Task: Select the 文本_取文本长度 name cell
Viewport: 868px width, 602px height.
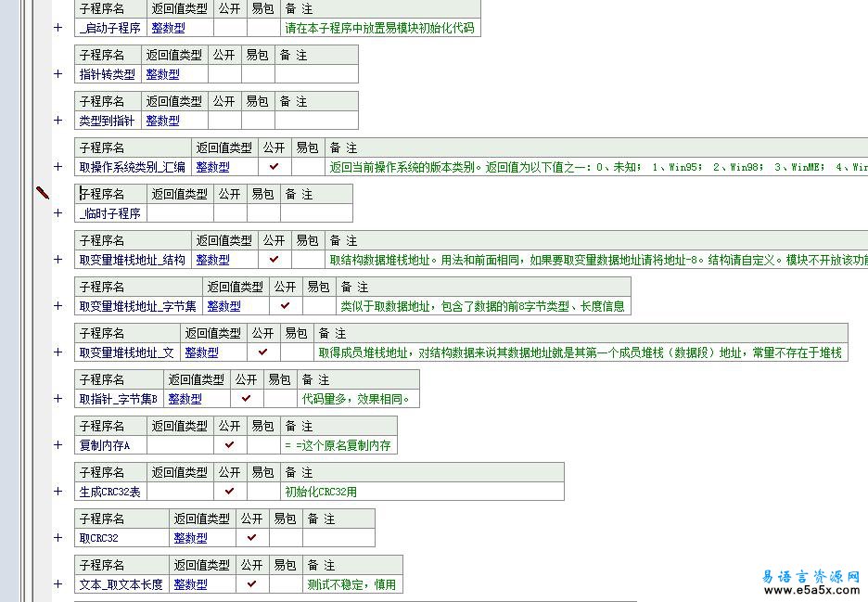Action: pyautogui.click(x=121, y=583)
